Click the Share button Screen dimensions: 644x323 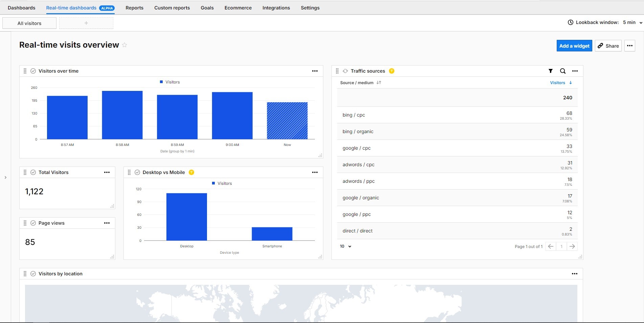(608, 46)
